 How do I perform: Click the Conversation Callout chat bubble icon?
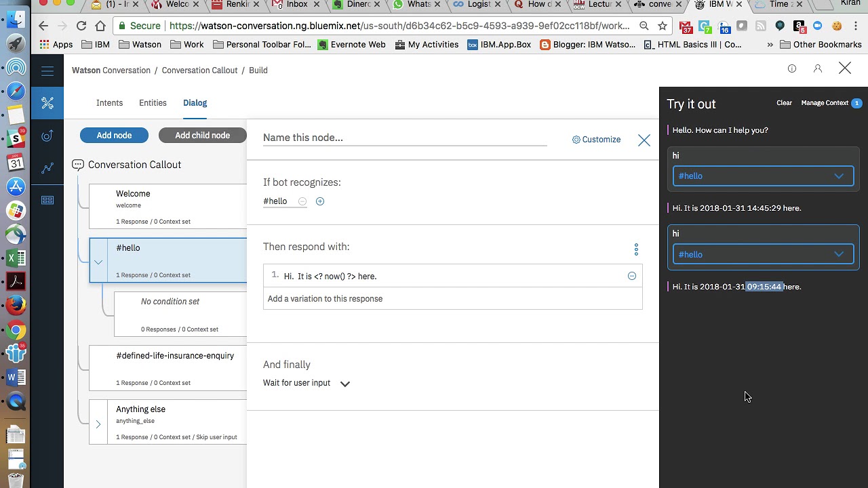(x=78, y=165)
